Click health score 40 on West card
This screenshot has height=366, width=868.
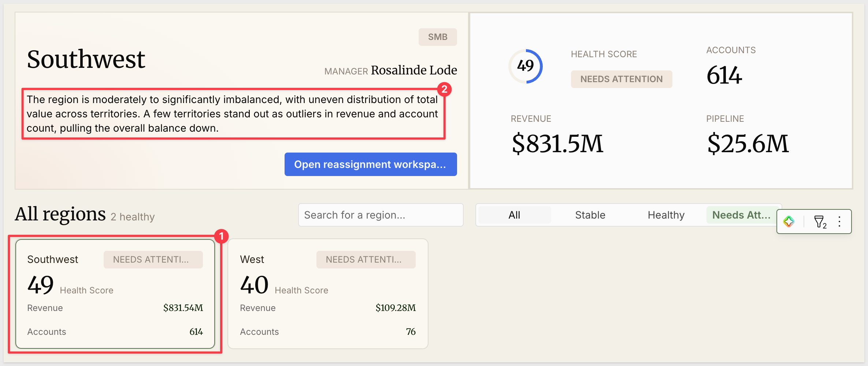pos(254,285)
